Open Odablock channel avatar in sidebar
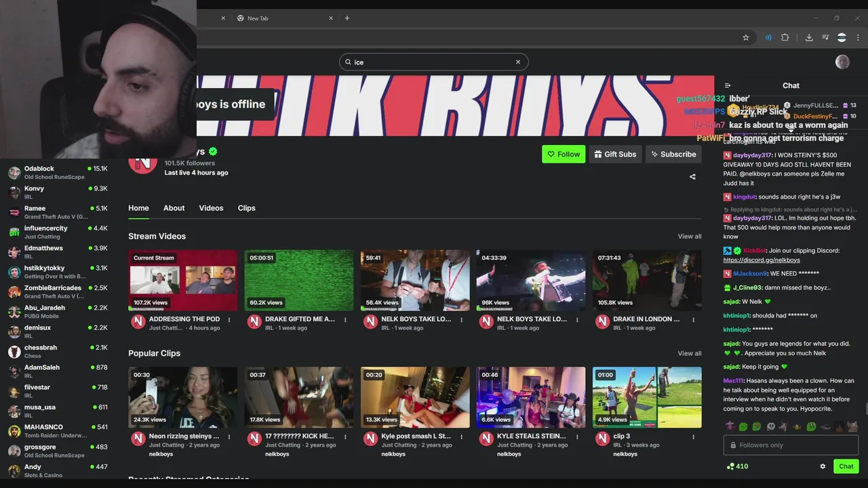 pyautogui.click(x=14, y=173)
